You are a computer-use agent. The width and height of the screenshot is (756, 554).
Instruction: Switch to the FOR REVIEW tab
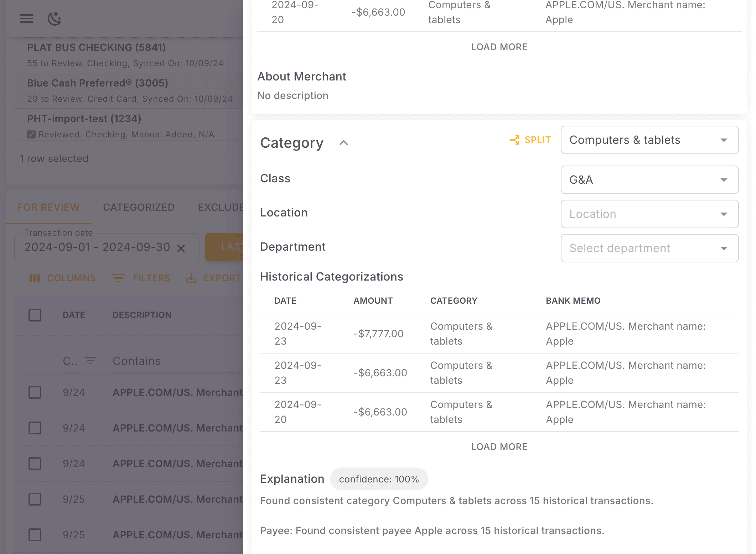[48, 207]
